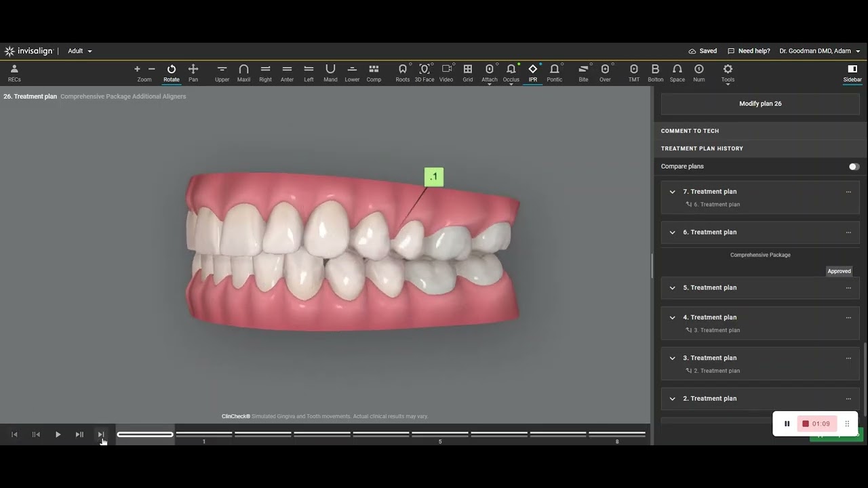Toggle Bite ramps display
Viewport: 868px width, 488px height.
pyautogui.click(x=583, y=73)
